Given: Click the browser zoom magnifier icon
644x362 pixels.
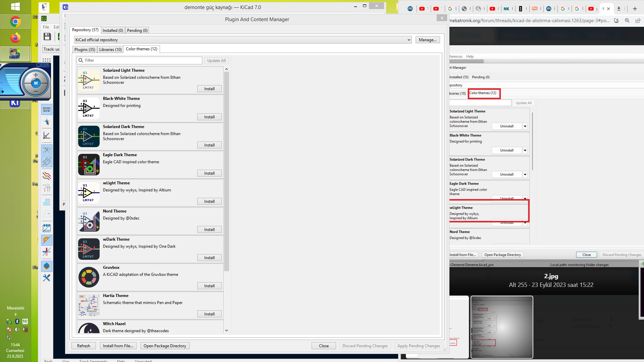Looking at the screenshot, I should 627,20.
